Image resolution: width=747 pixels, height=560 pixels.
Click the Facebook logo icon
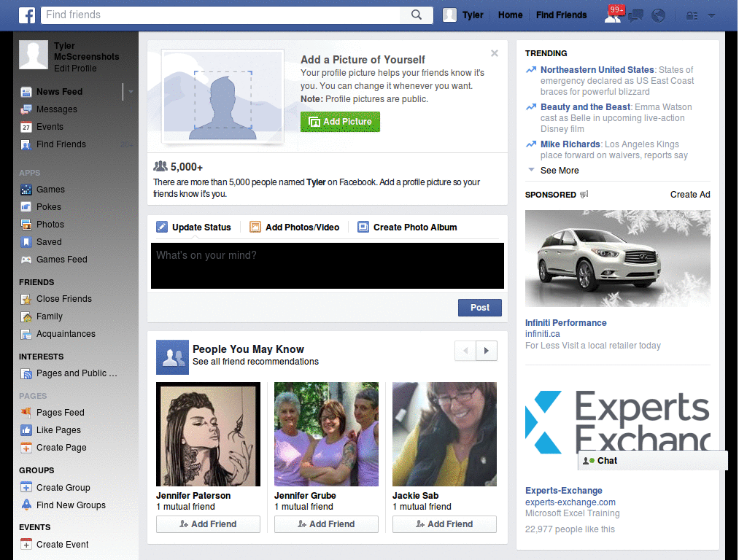(27, 15)
